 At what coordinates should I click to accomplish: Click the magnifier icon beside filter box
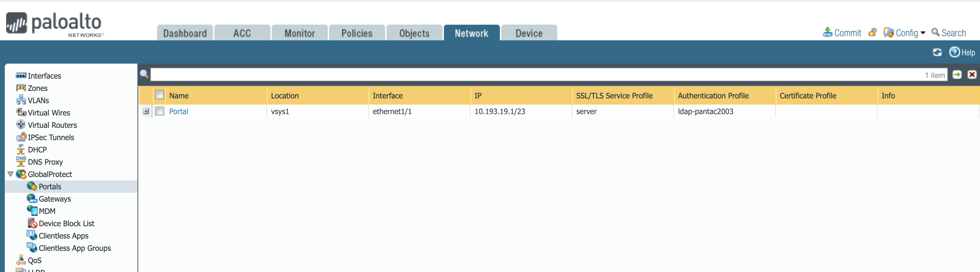pos(144,74)
